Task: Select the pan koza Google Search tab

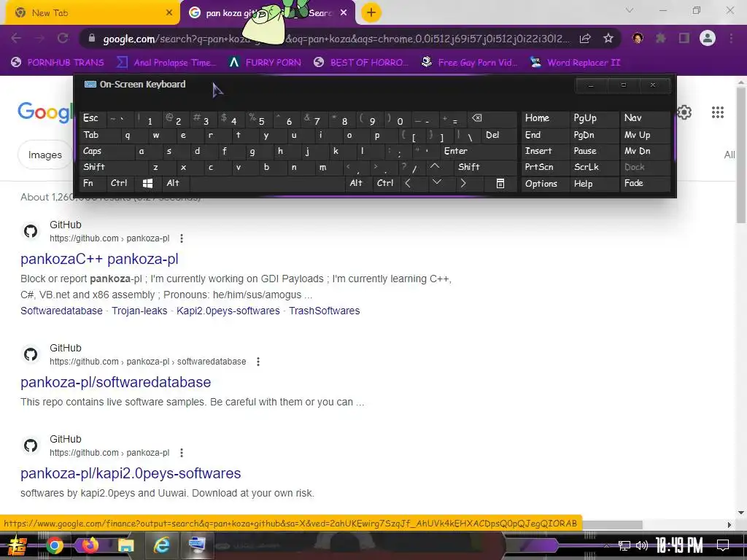Action: click(x=267, y=13)
